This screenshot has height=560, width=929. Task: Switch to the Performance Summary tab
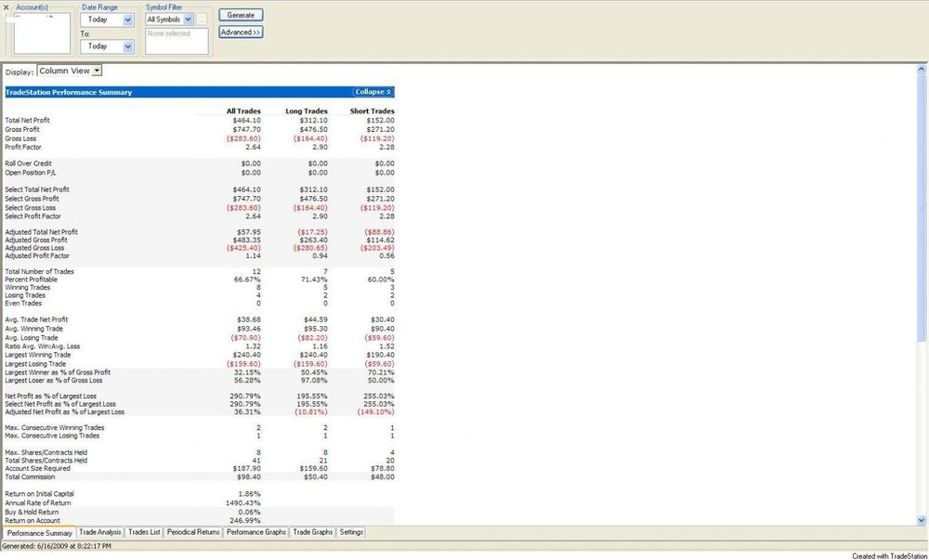click(40, 533)
